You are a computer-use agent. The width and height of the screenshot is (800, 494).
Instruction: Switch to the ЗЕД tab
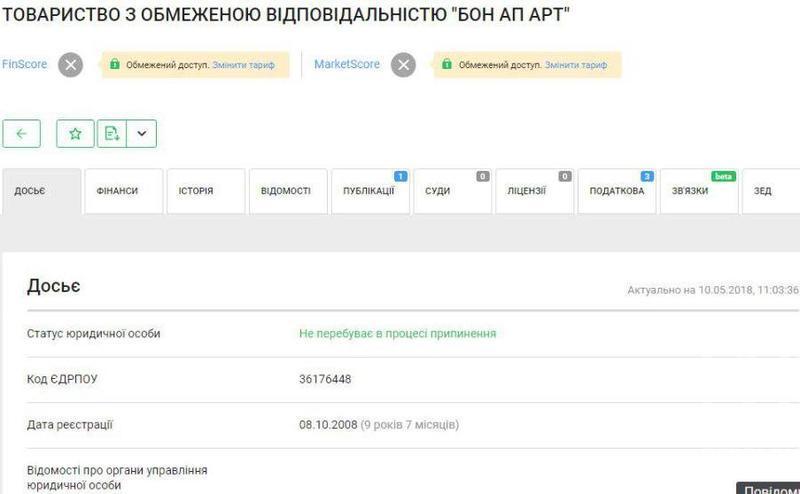click(x=771, y=191)
